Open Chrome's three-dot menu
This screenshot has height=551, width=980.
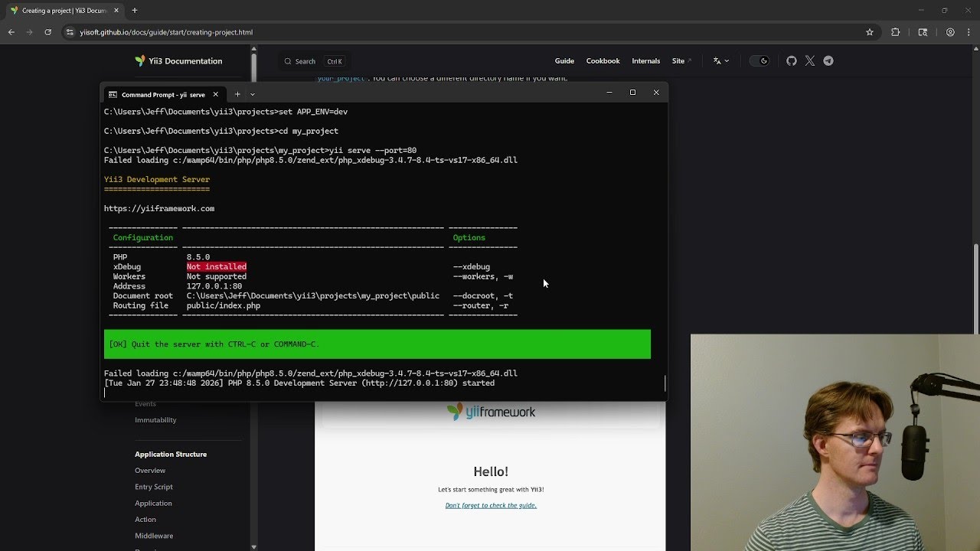point(969,32)
